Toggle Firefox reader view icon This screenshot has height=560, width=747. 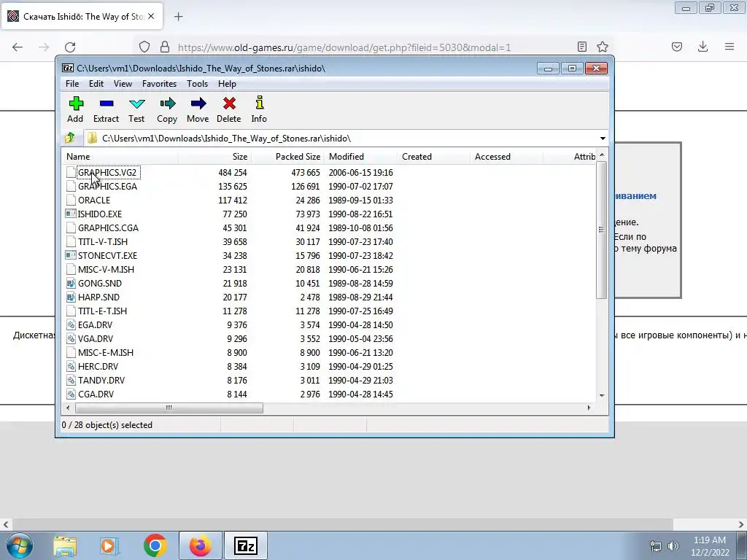581,47
